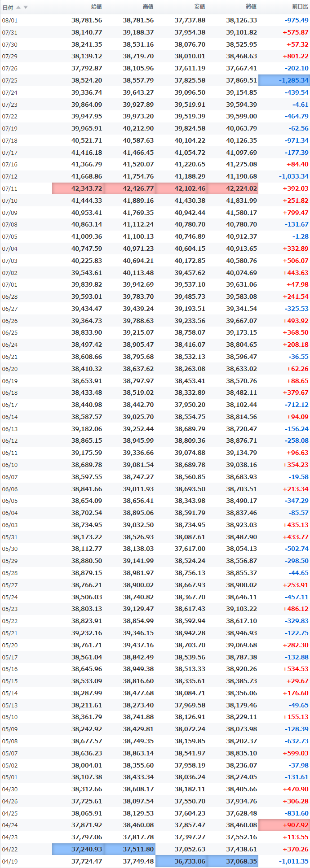310x868 pixels.
Task: Click the 07/30 date cell
Action: point(10,44)
